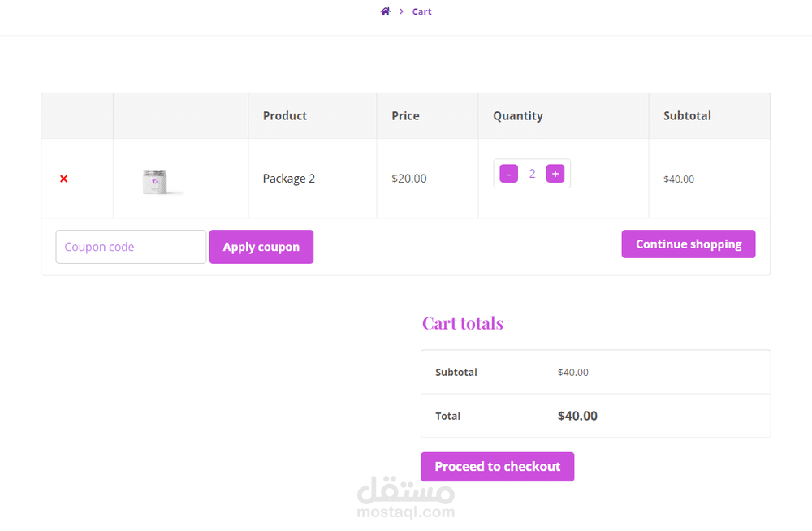This screenshot has height=531, width=812.
Task: Click the Coupon code input field
Action: pos(130,246)
